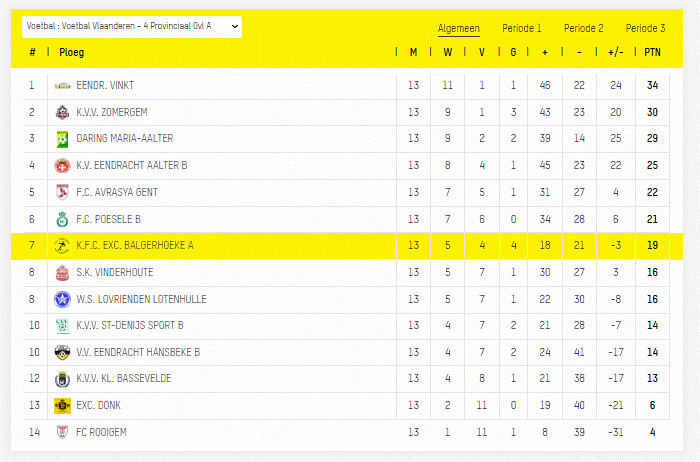Screen dimensions: 700x462
Task: Click the Eendr. Vinkt club logo
Action: [x=62, y=86]
